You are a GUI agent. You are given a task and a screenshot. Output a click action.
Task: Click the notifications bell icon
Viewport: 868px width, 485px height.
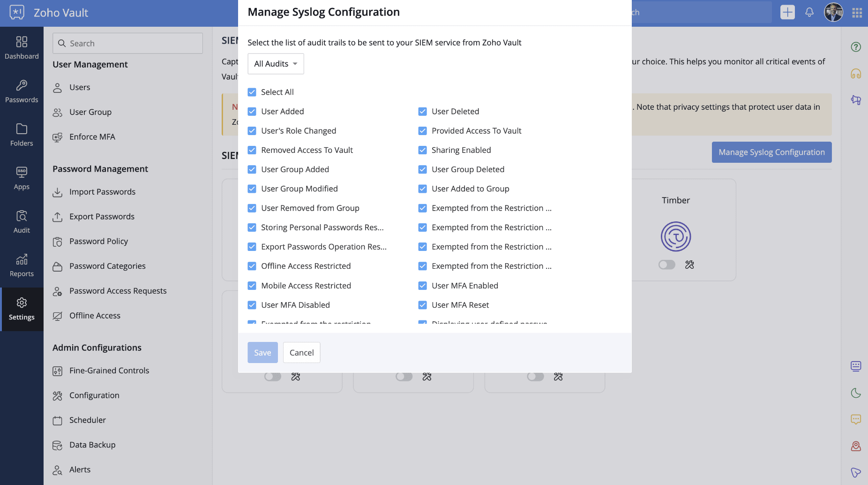(809, 13)
